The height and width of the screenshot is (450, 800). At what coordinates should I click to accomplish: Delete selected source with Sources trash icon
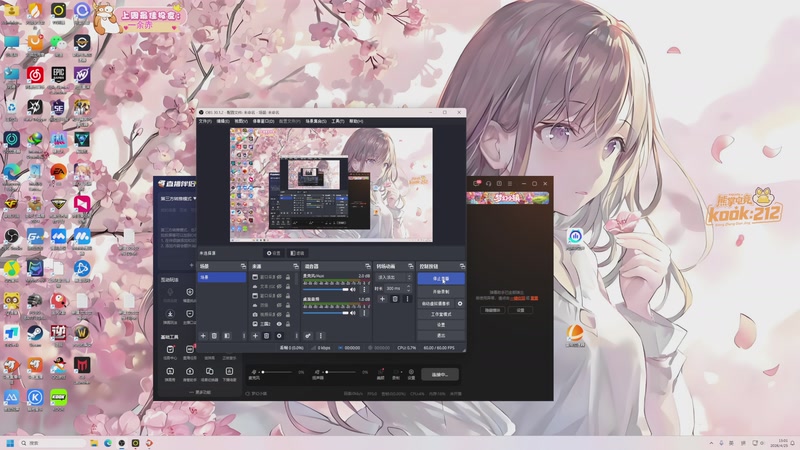point(266,336)
